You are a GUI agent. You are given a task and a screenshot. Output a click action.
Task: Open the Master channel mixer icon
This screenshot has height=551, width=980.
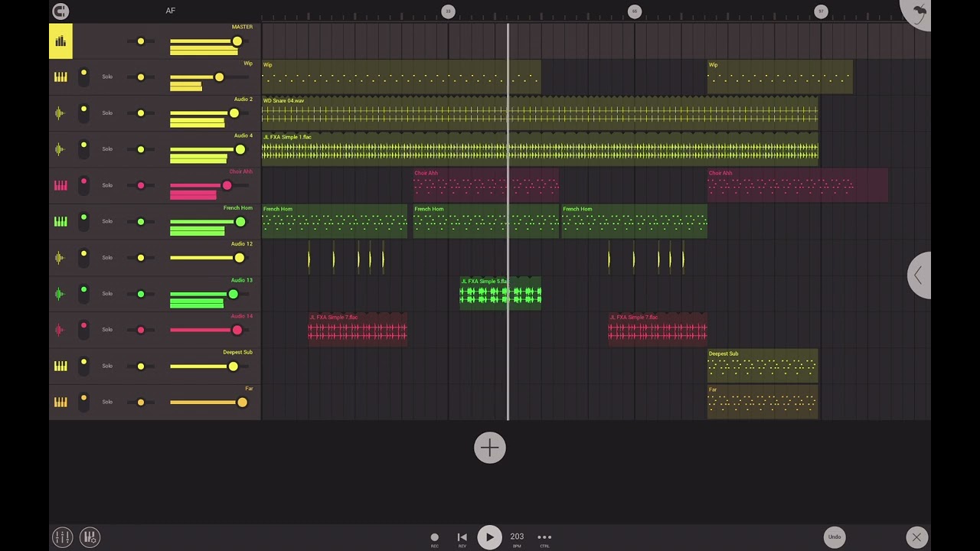(60, 41)
